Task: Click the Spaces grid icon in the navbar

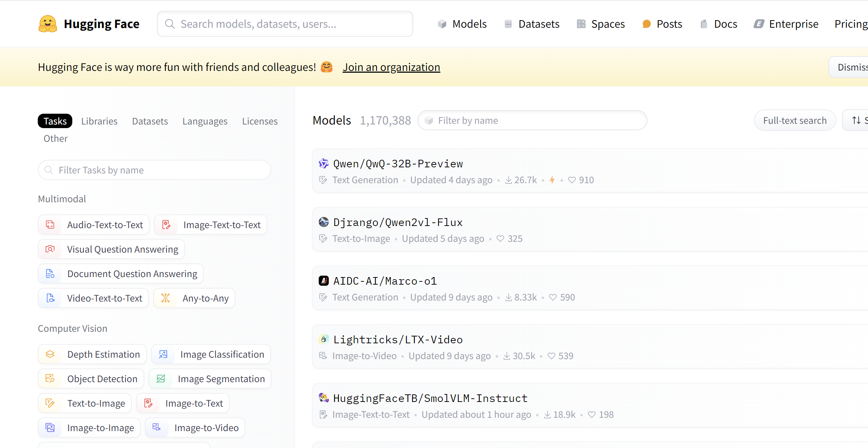Action: pos(581,24)
